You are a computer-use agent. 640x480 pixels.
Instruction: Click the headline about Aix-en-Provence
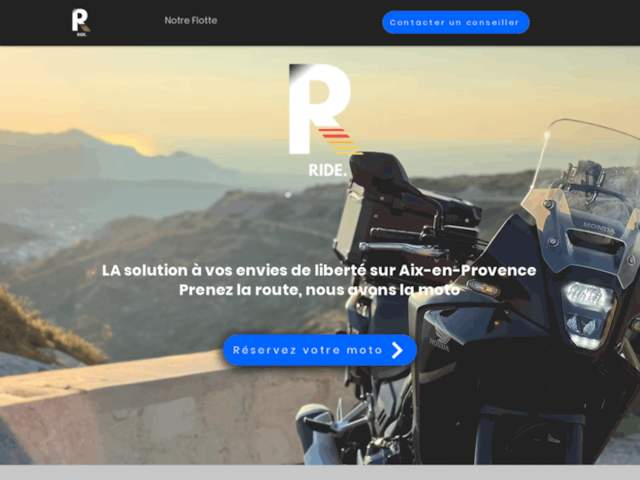(319, 270)
